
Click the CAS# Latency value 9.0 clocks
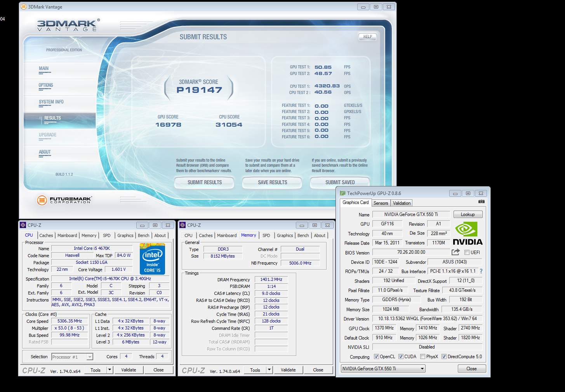[271, 293]
